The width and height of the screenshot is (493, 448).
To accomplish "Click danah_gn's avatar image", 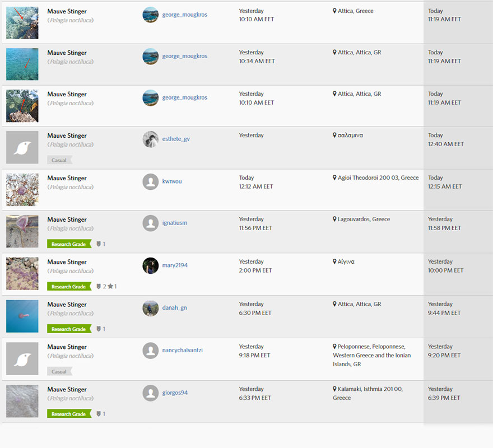I will (x=150, y=308).
